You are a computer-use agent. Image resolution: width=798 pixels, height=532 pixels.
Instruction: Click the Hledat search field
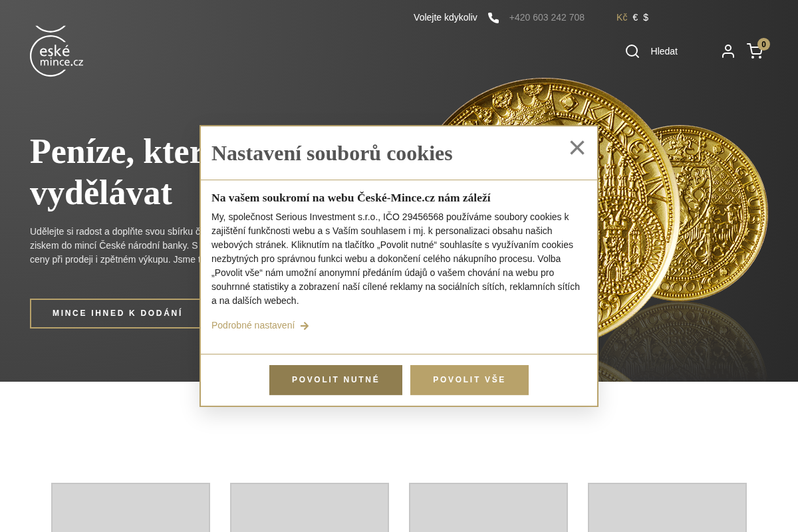(664, 51)
